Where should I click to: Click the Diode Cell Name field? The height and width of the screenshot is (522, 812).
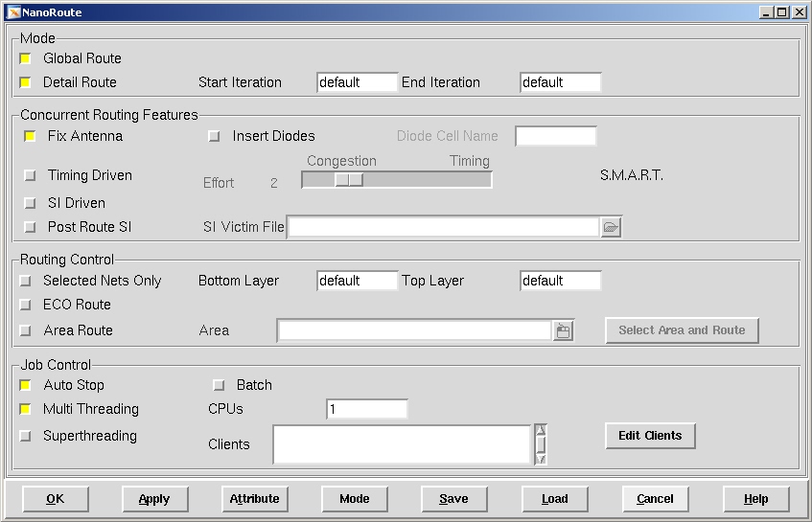tap(556, 136)
